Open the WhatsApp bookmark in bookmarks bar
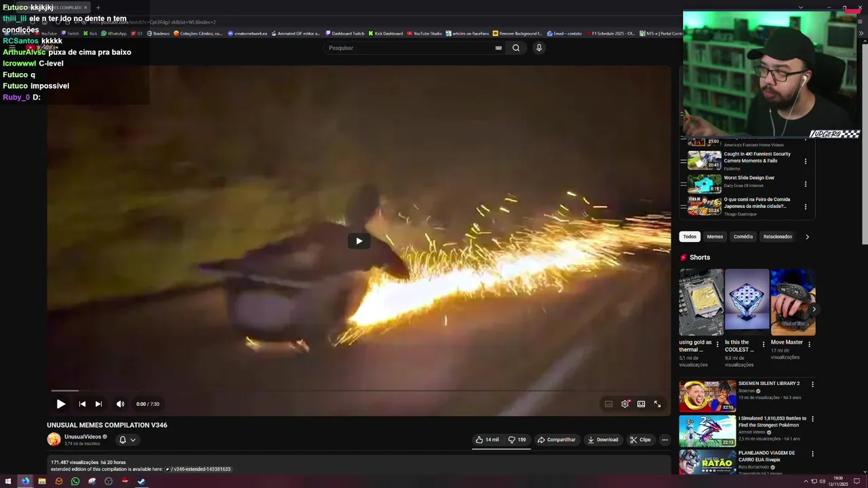Image resolution: width=868 pixels, height=488 pixels. tap(114, 33)
